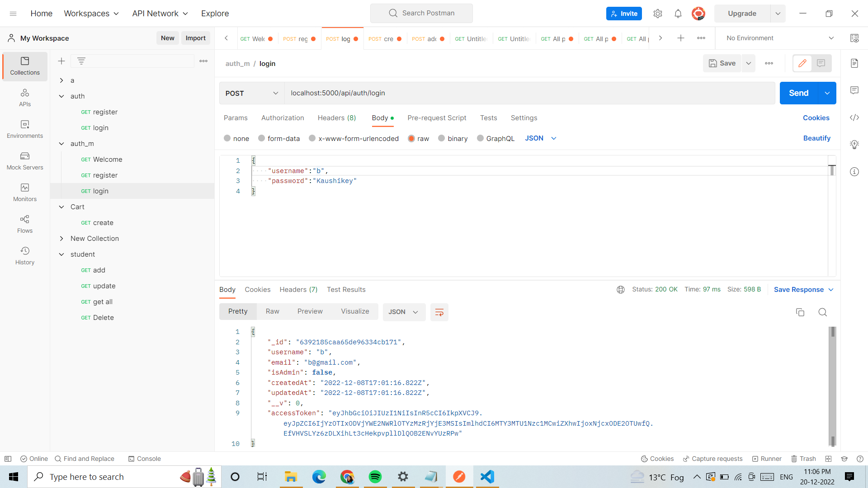Screen dimensions: 868x488
Task: Switch to the Authorization tab
Action: coord(282,118)
